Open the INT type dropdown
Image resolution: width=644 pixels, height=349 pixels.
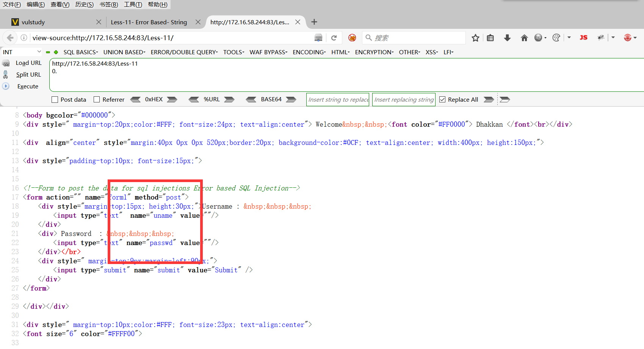22,52
